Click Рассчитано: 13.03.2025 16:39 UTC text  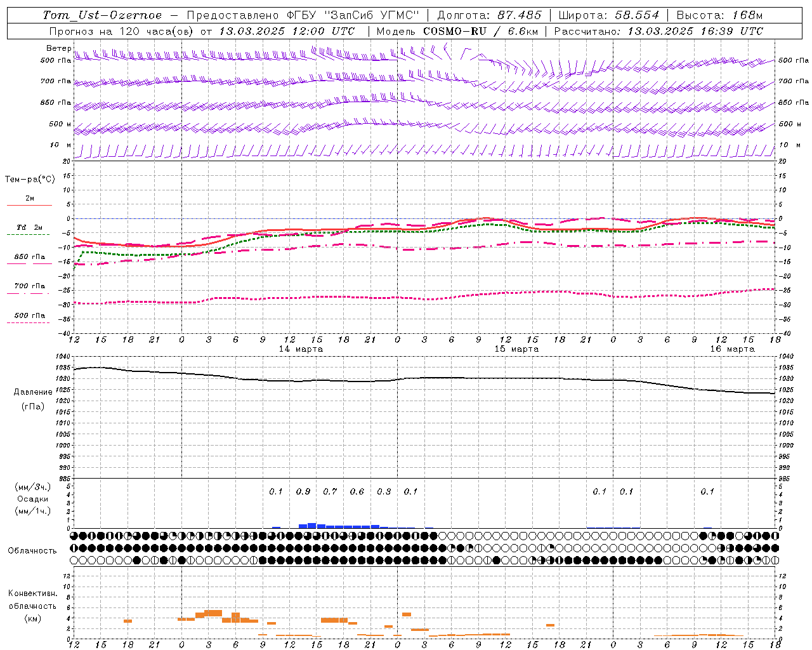click(658, 31)
